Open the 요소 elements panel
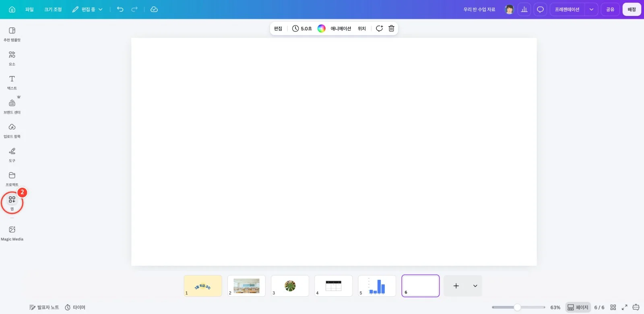Screen dimensions: 644x314 pos(12,59)
